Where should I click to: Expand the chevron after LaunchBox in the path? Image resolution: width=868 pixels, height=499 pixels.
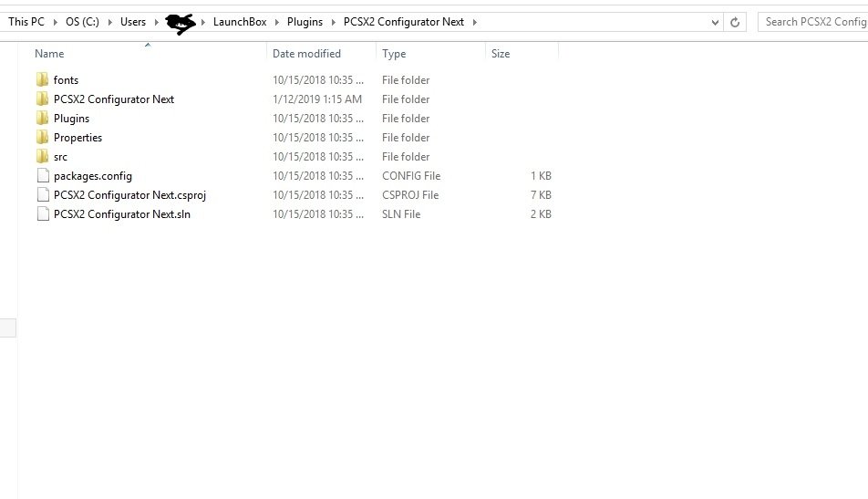pyautogui.click(x=277, y=22)
